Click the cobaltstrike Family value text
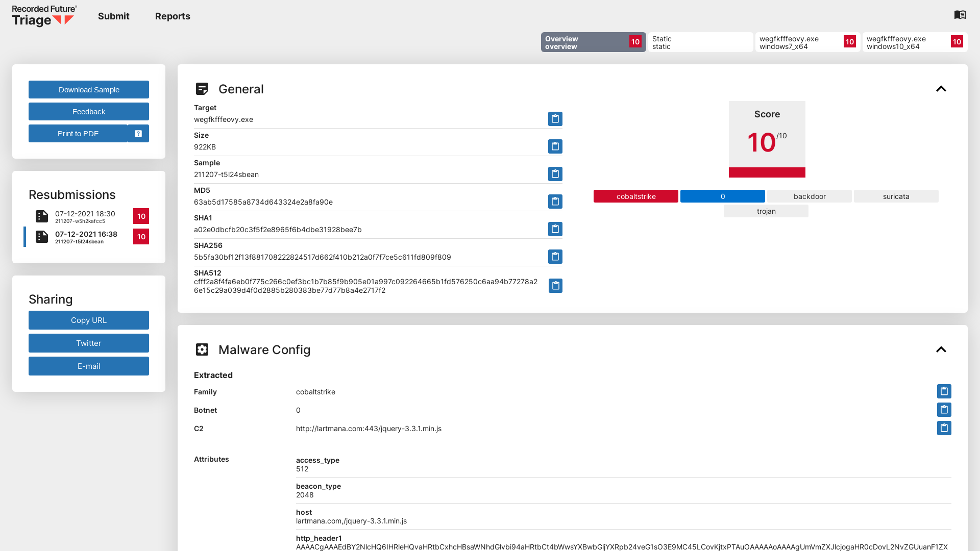 pos(315,392)
